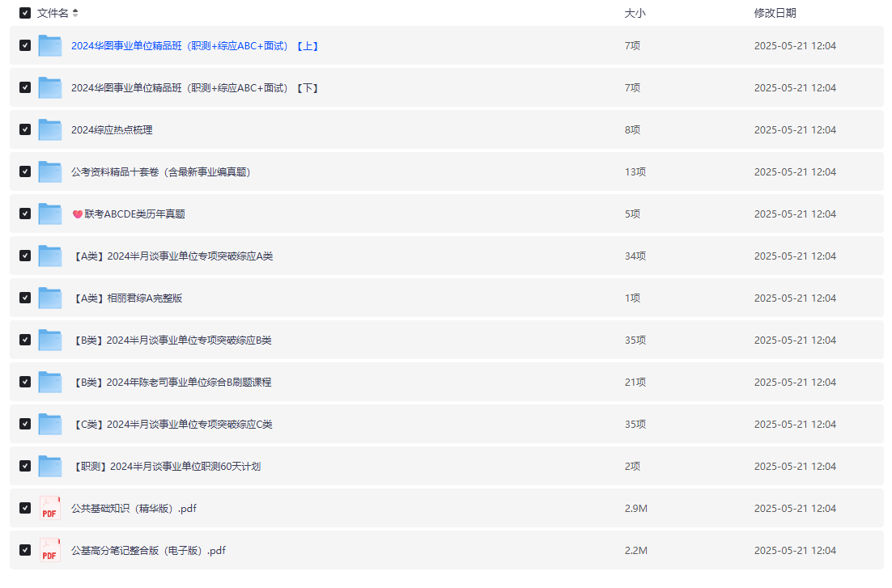Open 【A类】2024半月谈事业单位专项突破综应A类 folder

coord(172,256)
